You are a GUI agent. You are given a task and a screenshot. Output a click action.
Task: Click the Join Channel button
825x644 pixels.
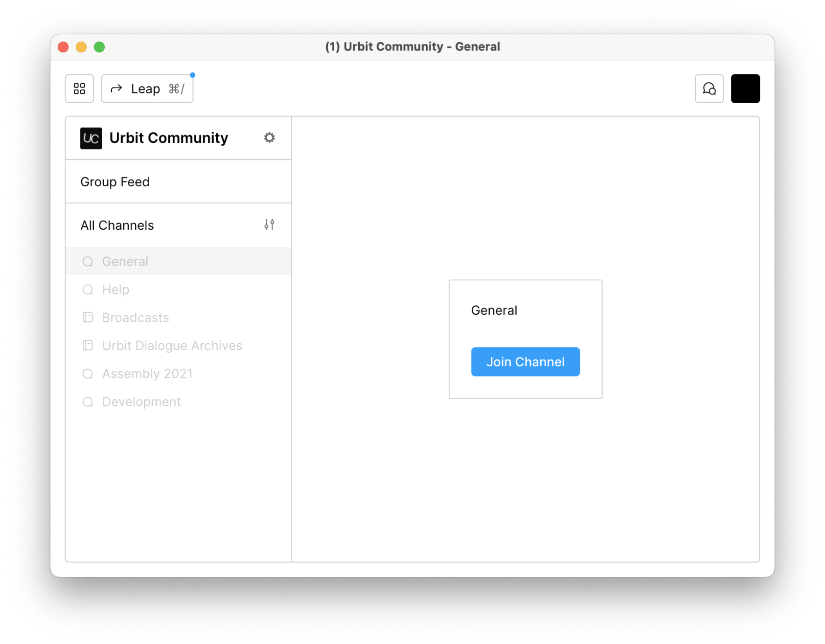coord(525,362)
